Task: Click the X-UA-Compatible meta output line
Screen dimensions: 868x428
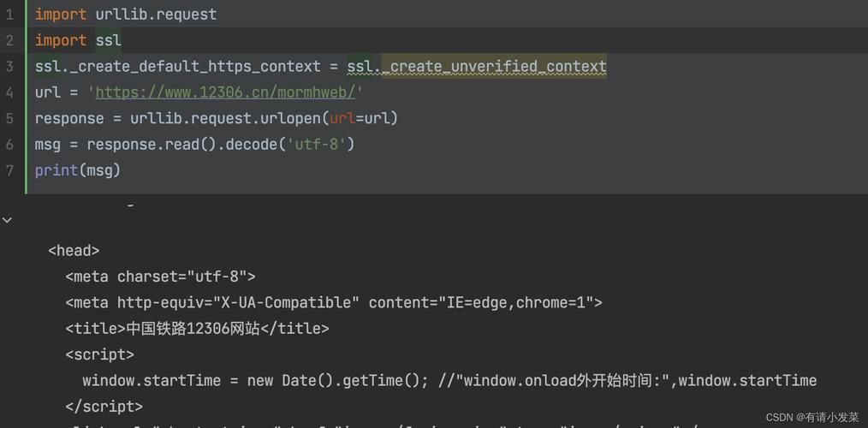Action: [x=334, y=302]
